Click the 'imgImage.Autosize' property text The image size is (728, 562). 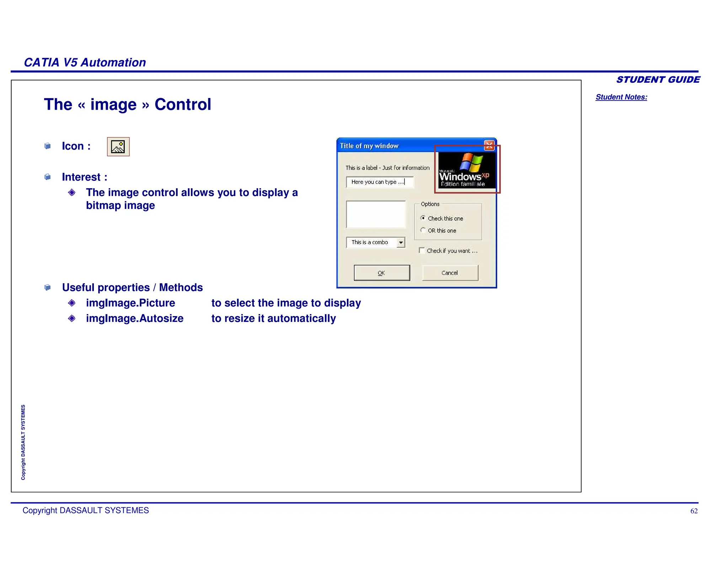[135, 318]
